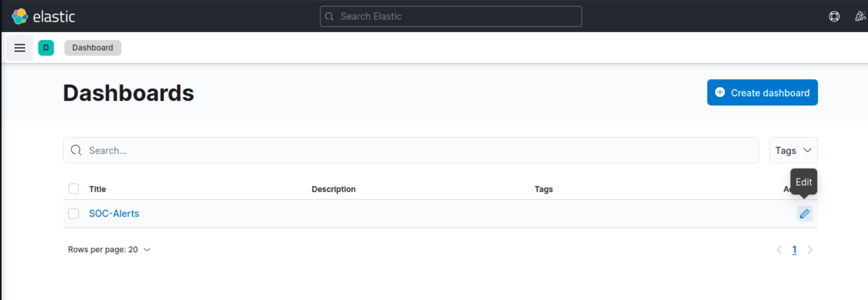Open the Rows per page dropdown
Screen dimensions: 868x300
(109, 249)
